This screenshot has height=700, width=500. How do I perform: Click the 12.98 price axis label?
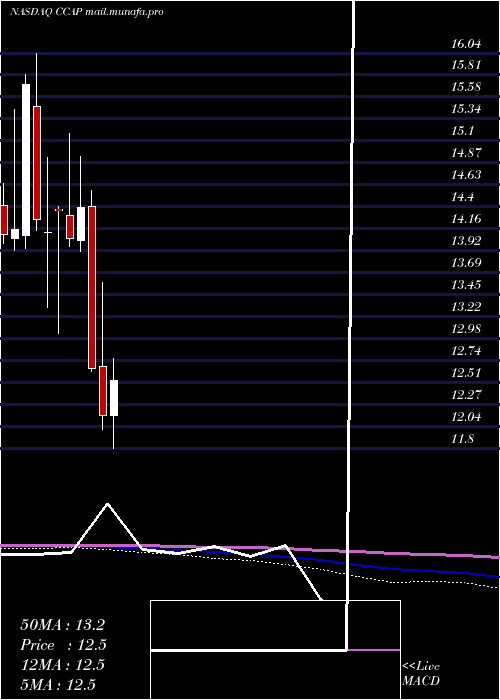(x=466, y=329)
